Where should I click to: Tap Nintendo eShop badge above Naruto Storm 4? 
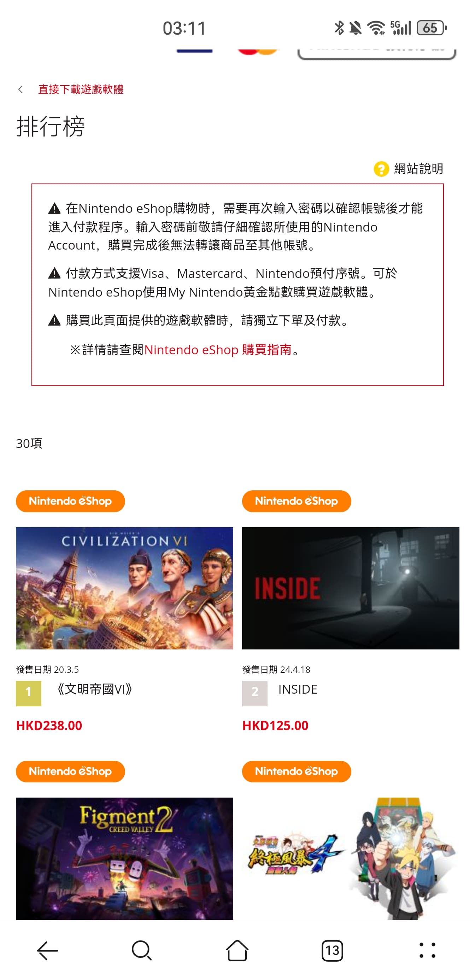296,771
